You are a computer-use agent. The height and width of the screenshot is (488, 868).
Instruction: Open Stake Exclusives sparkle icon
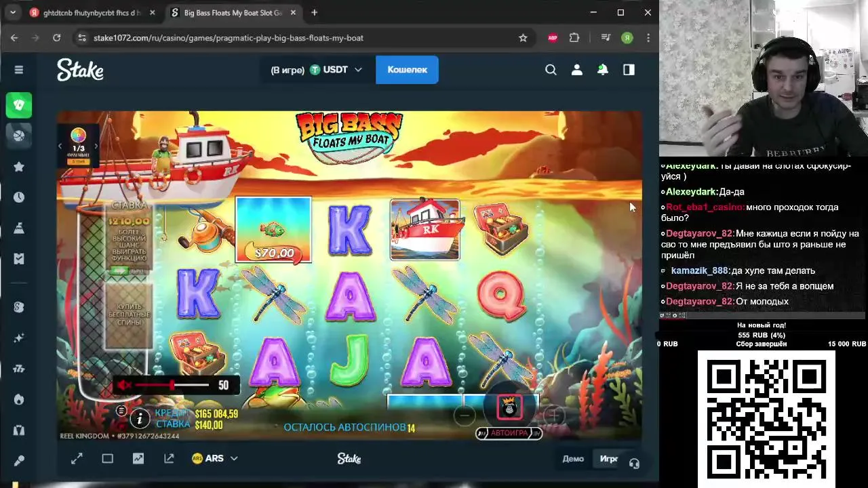(x=19, y=338)
